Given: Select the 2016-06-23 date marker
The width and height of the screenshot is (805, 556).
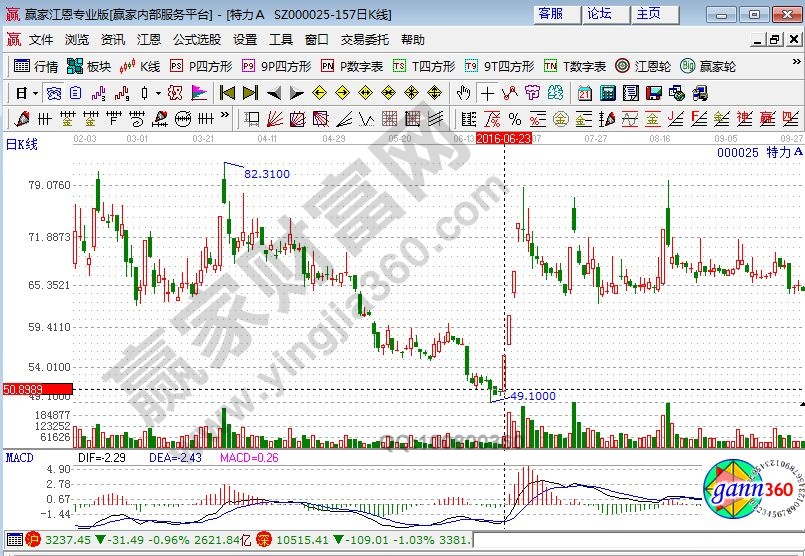Looking at the screenshot, I should [503, 138].
